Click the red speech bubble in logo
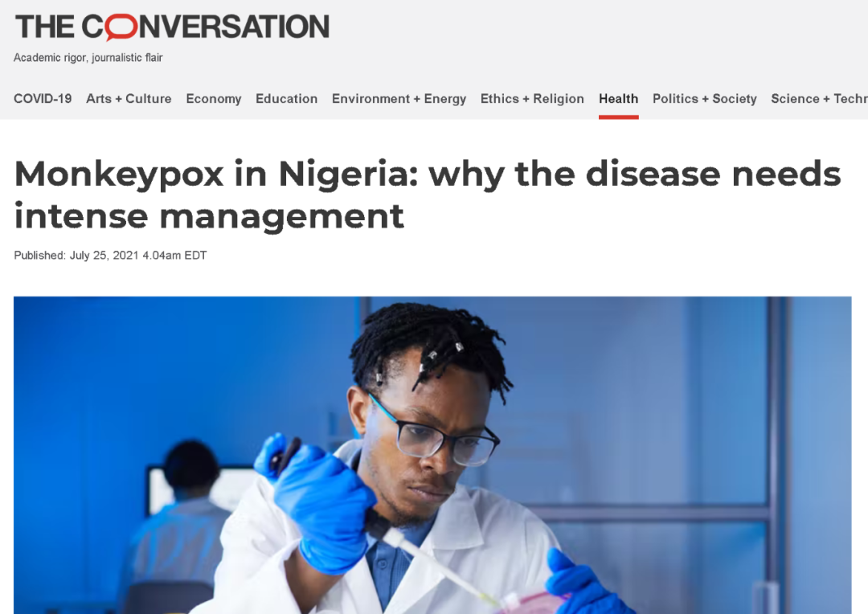The height and width of the screenshot is (614, 868). (x=121, y=27)
